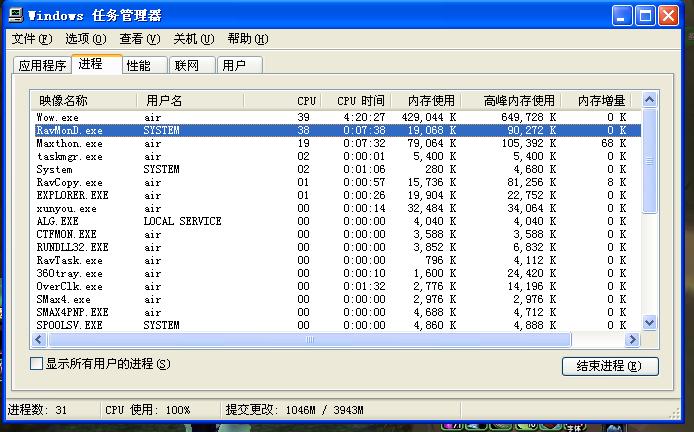Open the 关机(U) menu

point(194,39)
